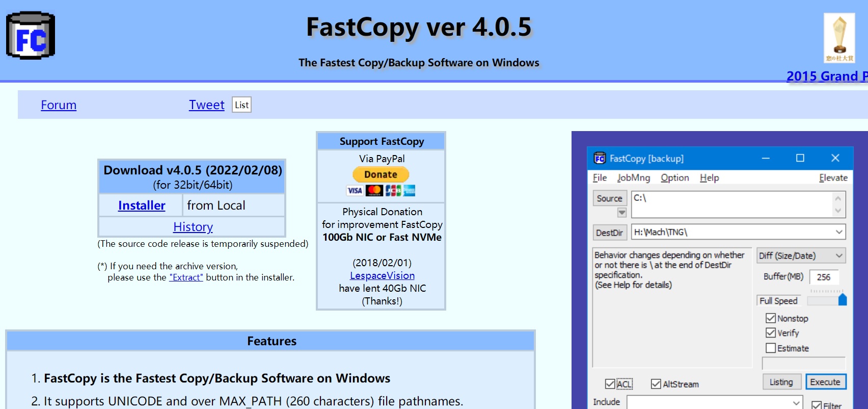Screen dimensions: 868x409
Task: Click the "FastCopy ver 4.0.5" page title
Action: click(x=419, y=27)
